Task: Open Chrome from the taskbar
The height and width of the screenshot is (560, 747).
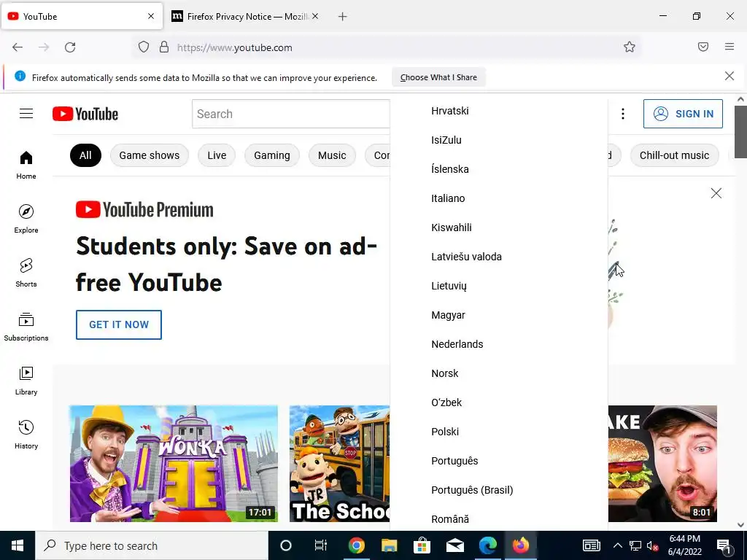Action: pyautogui.click(x=356, y=545)
